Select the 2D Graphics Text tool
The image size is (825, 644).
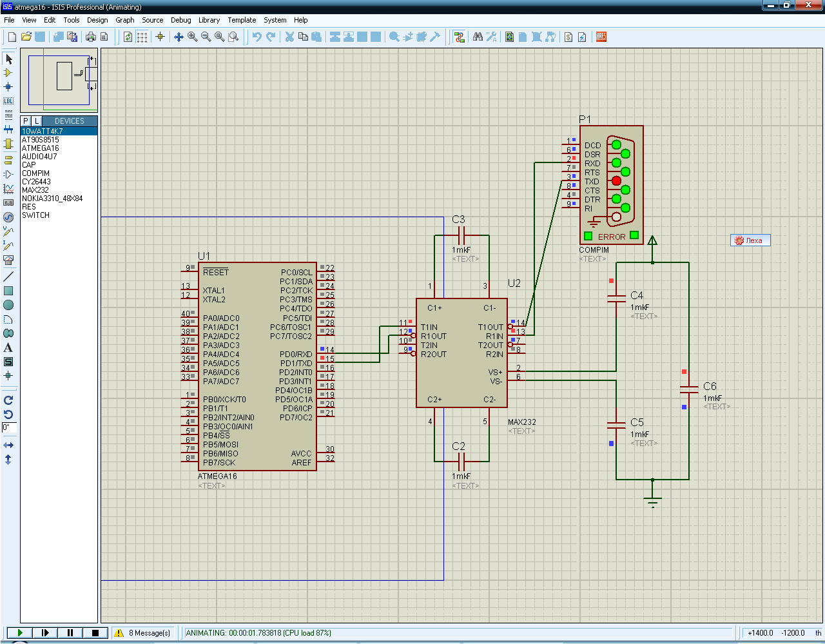(x=8, y=348)
